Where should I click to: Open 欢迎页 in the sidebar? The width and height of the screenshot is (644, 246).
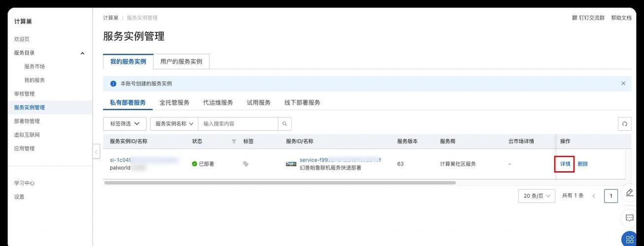(x=22, y=39)
